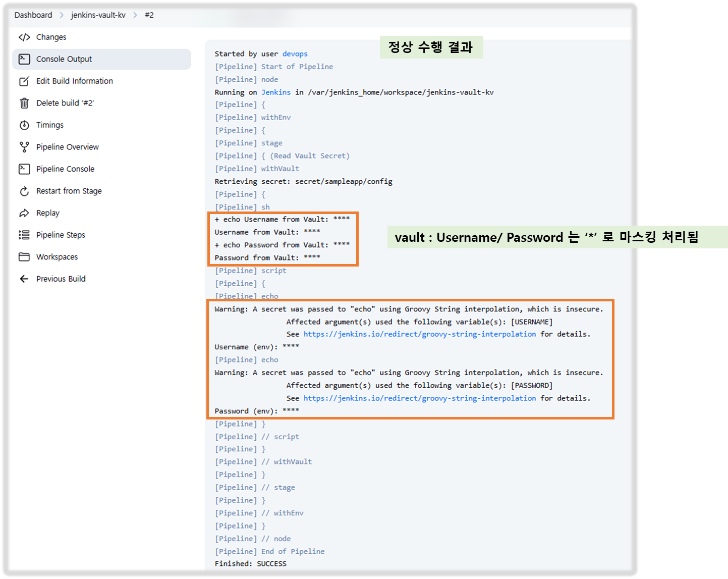The image size is (728, 579).
Task: Click the Timings stopwatch icon
Action: (x=24, y=125)
